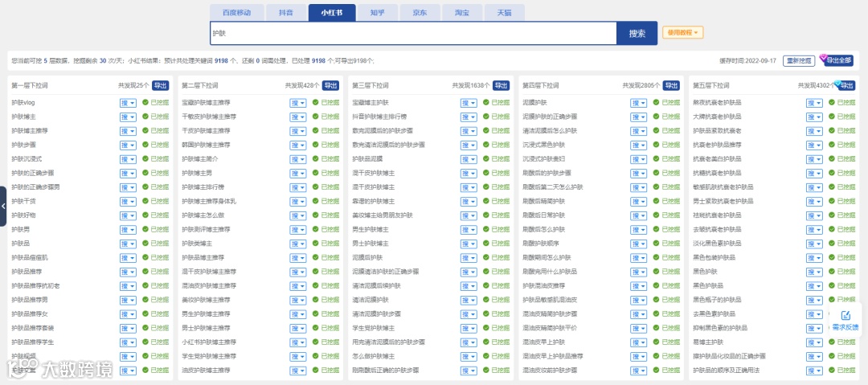Switch to the 知乎 tab
The width and height of the screenshot is (868, 385).
(378, 13)
